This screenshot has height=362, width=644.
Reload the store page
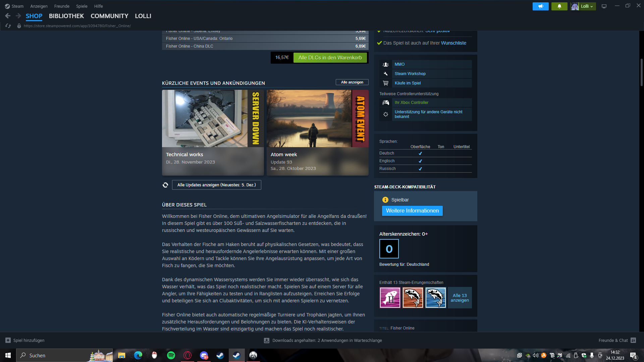(8, 26)
